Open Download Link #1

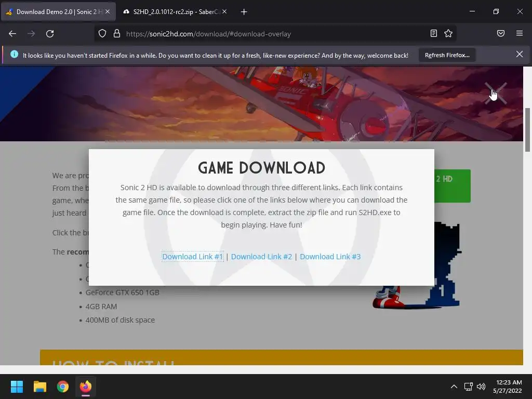point(192,257)
